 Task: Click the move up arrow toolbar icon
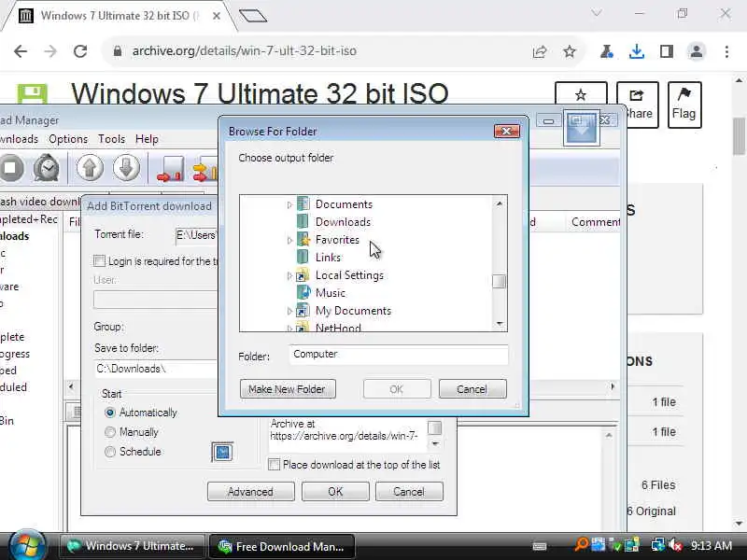click(90, 168)
